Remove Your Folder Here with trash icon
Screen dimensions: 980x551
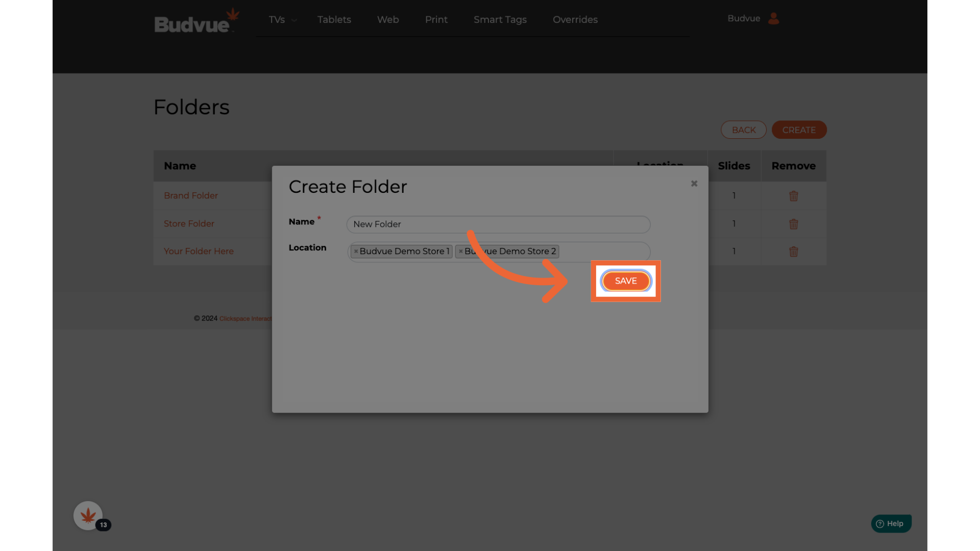[793, 252]
